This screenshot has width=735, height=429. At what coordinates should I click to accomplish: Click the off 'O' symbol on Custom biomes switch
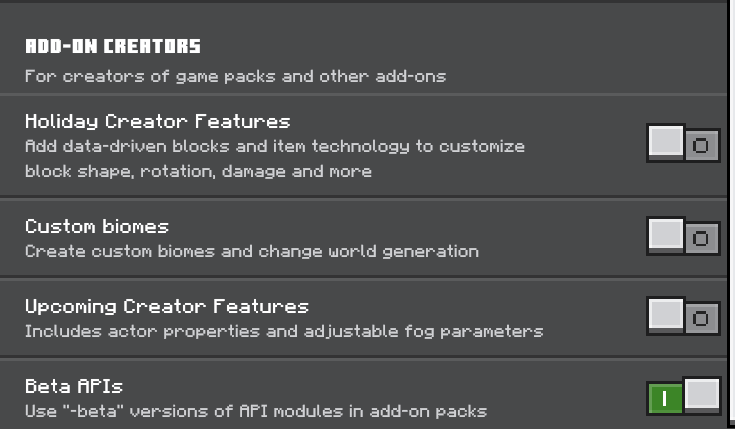701,239
